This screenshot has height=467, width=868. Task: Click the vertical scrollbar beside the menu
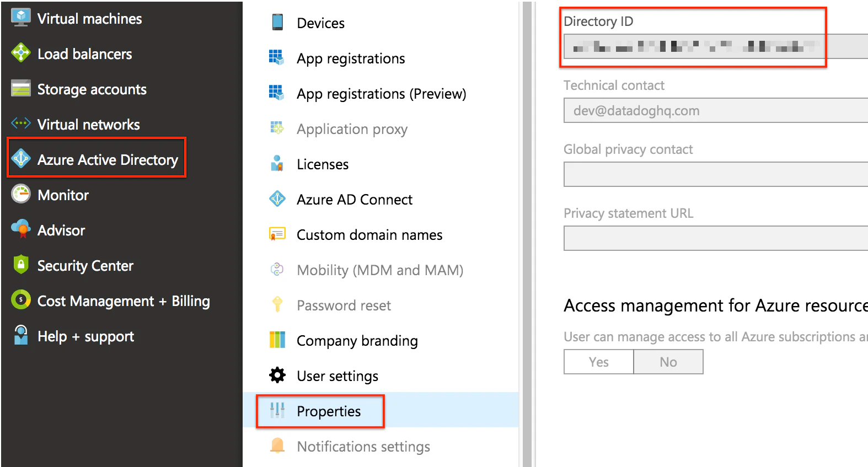(x=527, y=234)
